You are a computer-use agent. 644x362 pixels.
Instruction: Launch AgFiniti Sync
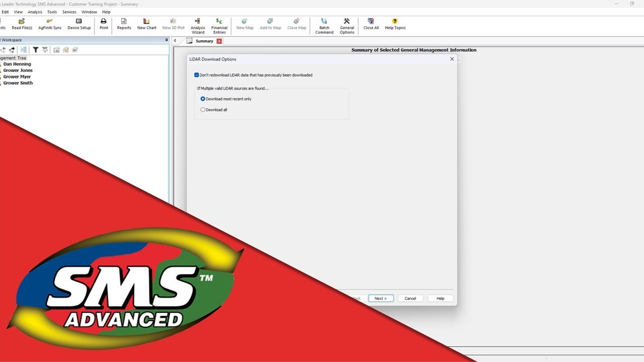tap(50, 24)
